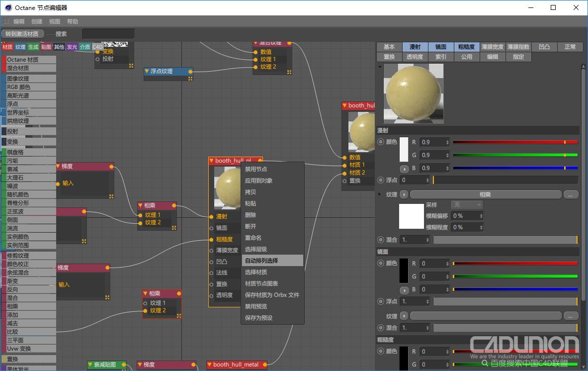The width and height of the screenshot is (588, 371).
Task: Open the 视图 menu
Action: (x=55, y=21)
